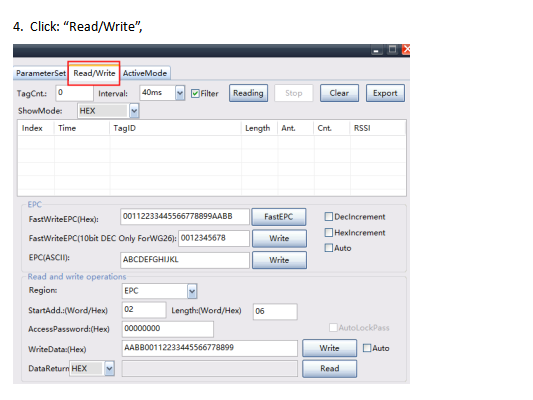Select the RSSI column header

click(378, 128)
